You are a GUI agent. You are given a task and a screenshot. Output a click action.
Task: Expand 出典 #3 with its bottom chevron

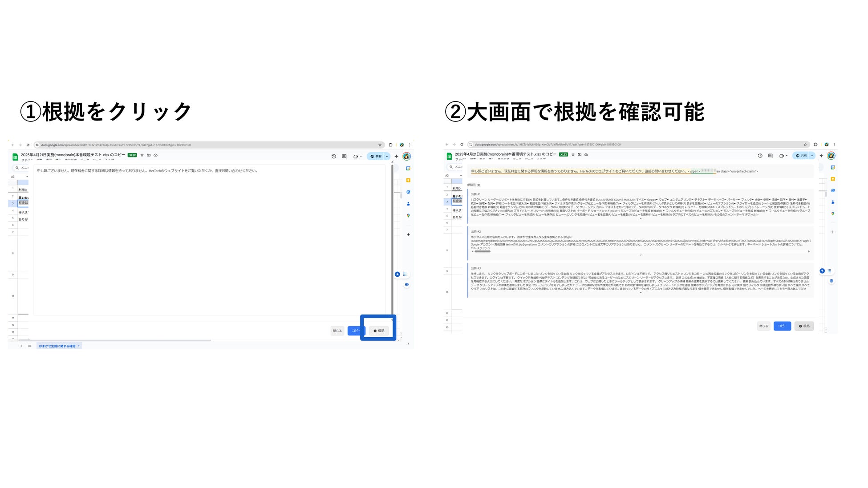pos(641,293)
